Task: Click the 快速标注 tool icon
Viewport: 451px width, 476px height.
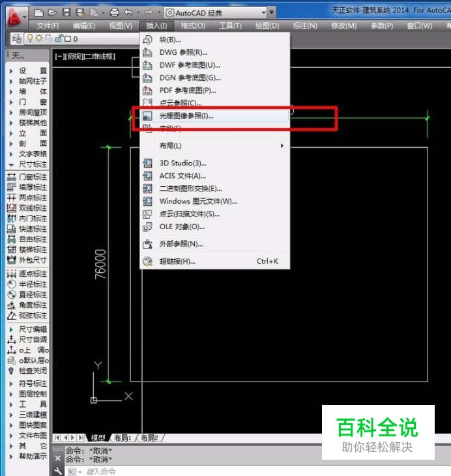Action: pos(12,229)
